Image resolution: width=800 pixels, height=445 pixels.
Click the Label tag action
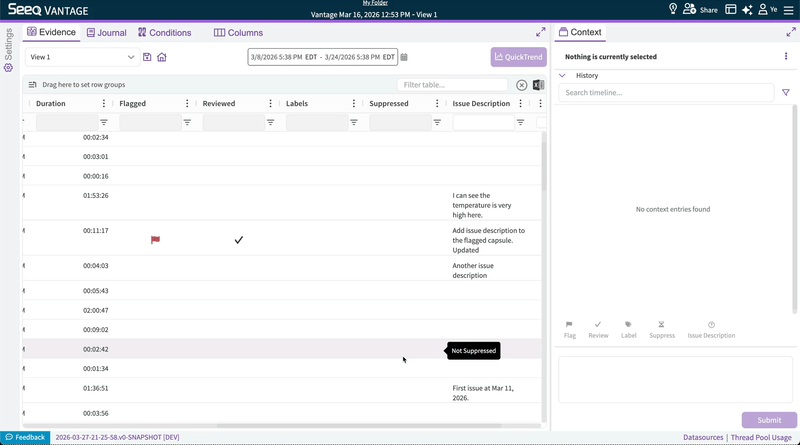tap(629, 330)
